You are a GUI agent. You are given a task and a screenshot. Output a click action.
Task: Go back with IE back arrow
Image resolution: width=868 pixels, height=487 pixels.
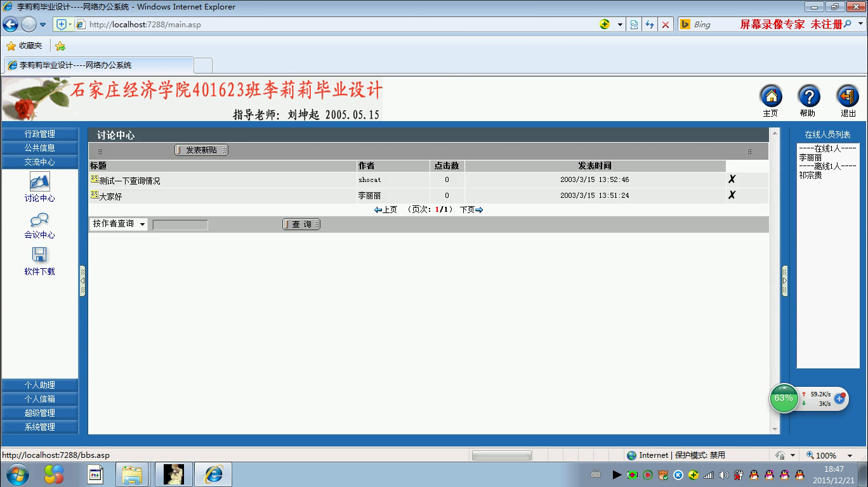pos(10,25)
